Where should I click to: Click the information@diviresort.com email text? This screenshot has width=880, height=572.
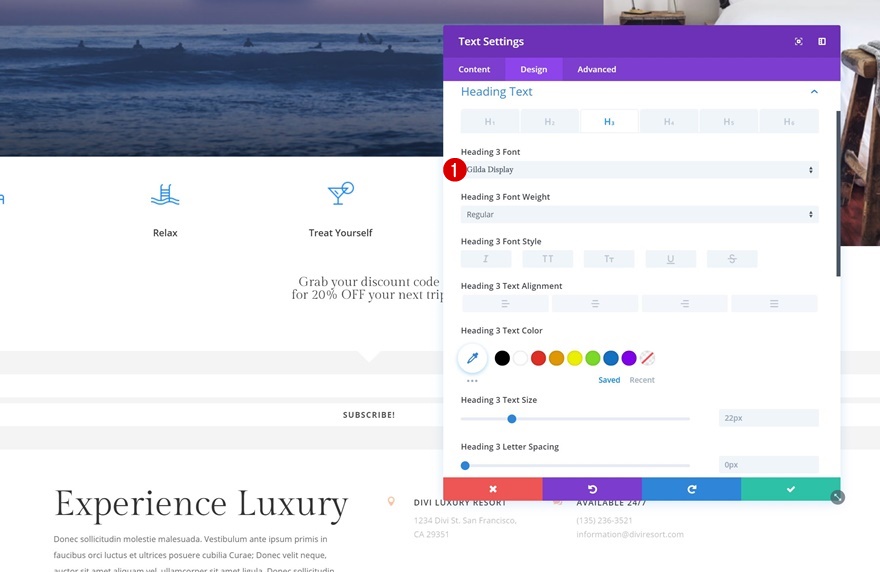pos(630,534)
